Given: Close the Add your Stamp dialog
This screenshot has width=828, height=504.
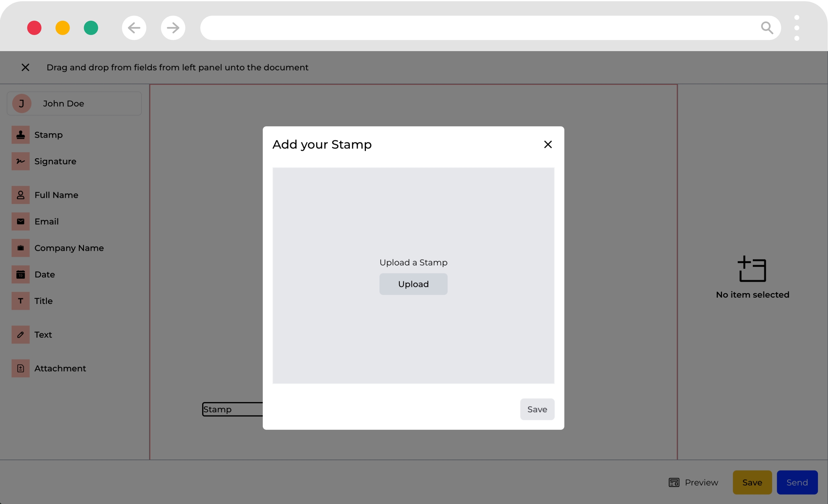Looking at the screenshot, I should click(x=548, y=145).
